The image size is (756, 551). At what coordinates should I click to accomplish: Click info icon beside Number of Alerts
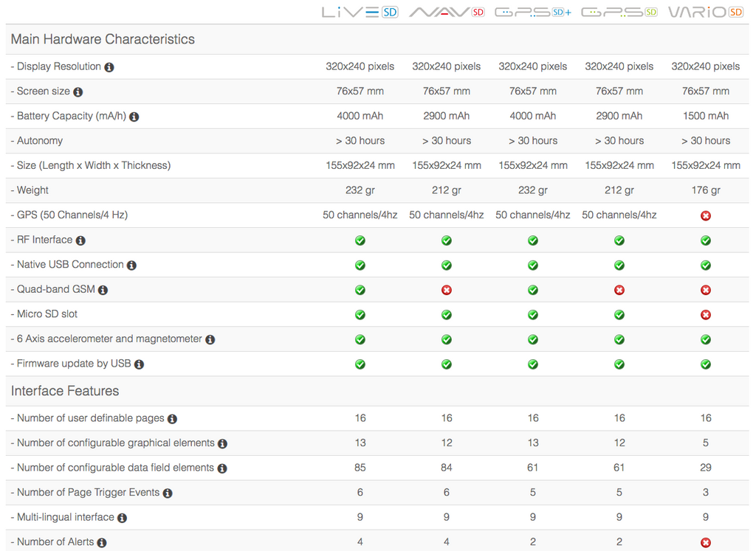pos(102,543)
